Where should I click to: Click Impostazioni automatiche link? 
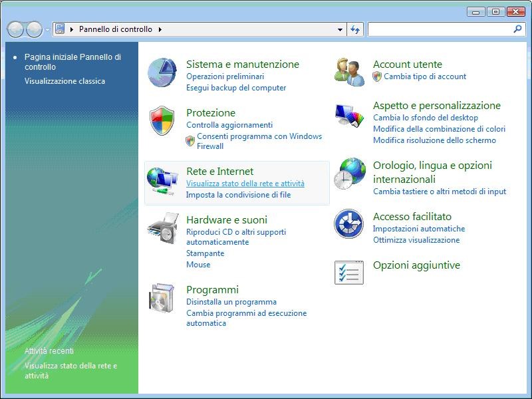(419, 229)
